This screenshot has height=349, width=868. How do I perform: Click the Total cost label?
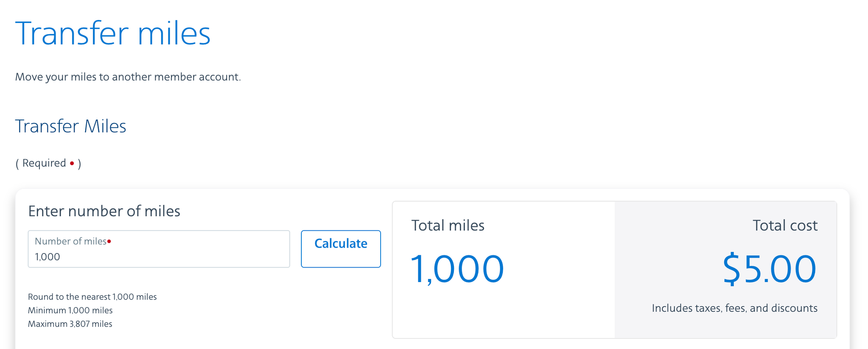point(785,226)
